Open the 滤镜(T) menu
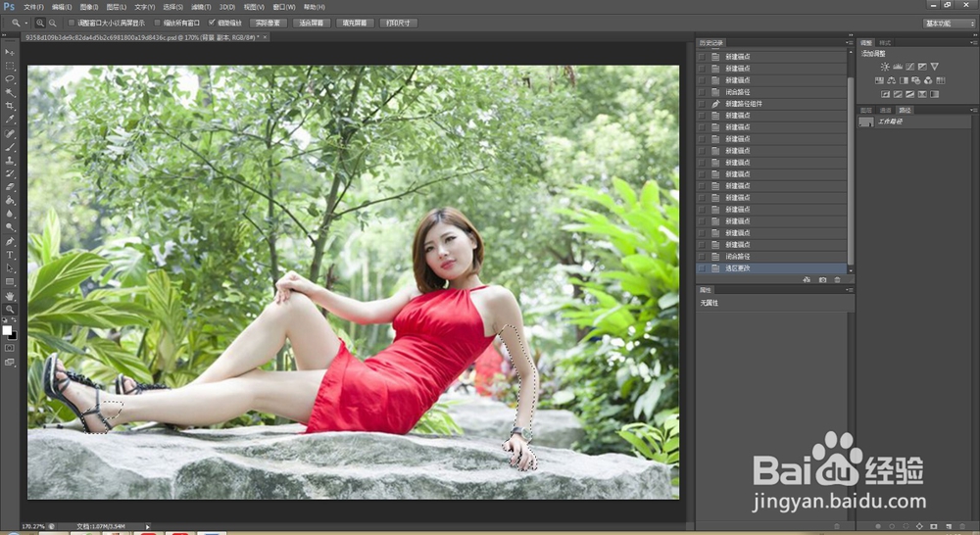Screen dimensions: 980x535 pos(201,7)
